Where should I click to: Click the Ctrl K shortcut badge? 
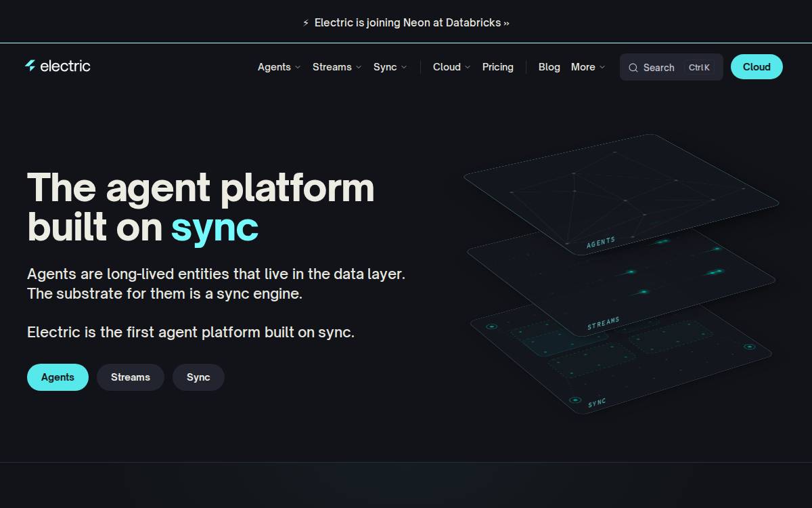[699, 68]
